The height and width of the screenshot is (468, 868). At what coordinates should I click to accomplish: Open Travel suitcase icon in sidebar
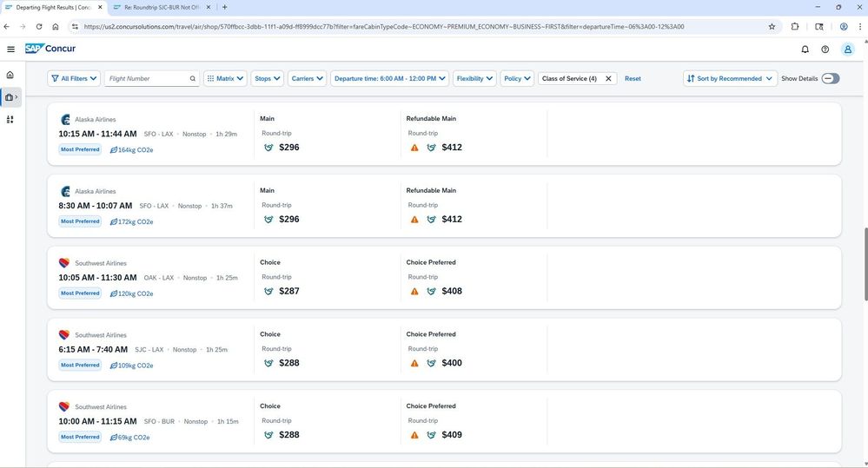coord(10,97)
